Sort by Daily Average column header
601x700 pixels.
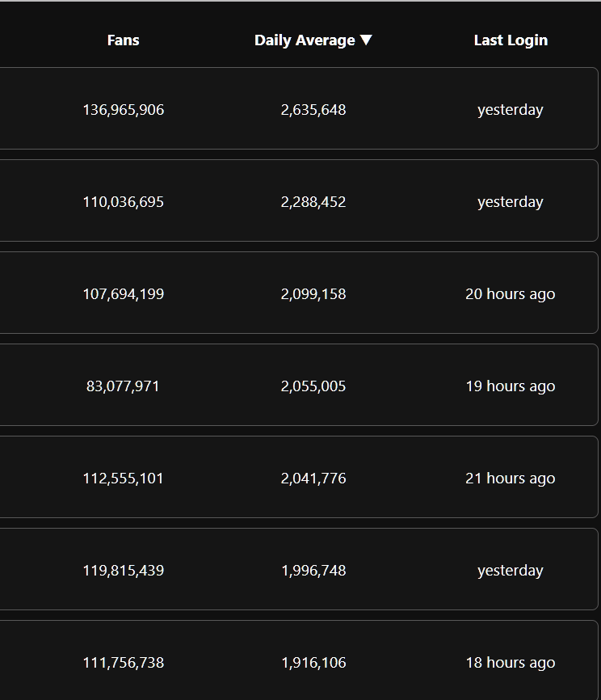point(305,40)
